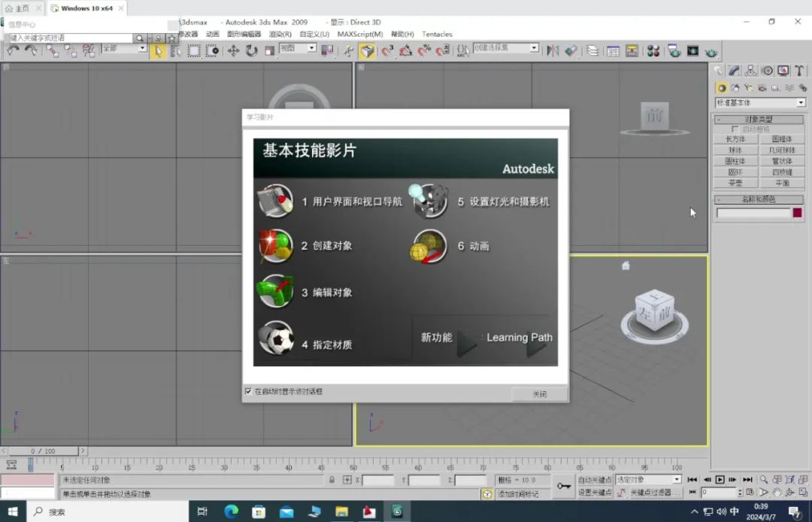Open the Tentacles menu

pyautogui.click(x=437, y=34)
